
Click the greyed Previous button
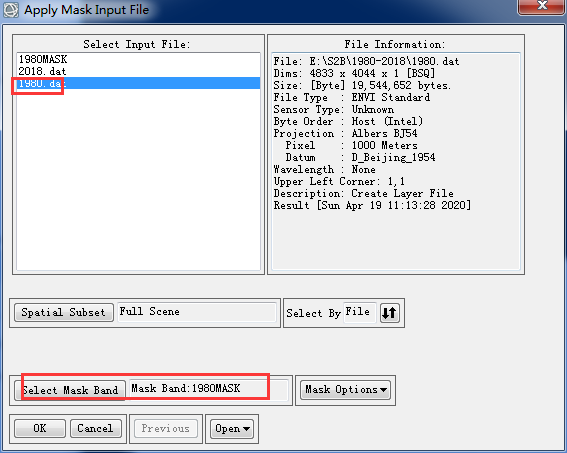click(x=166, y=428)
